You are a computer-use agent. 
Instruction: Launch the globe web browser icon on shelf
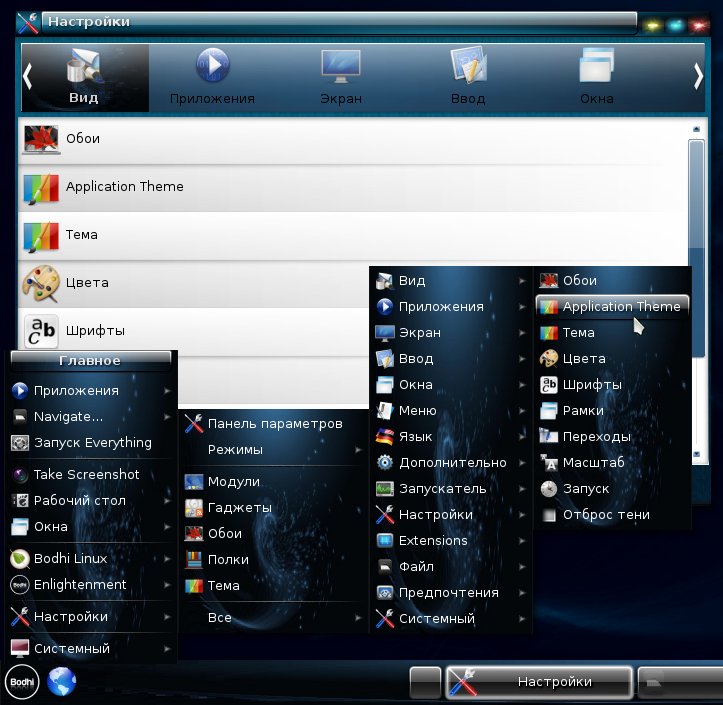tap(61, 681)
